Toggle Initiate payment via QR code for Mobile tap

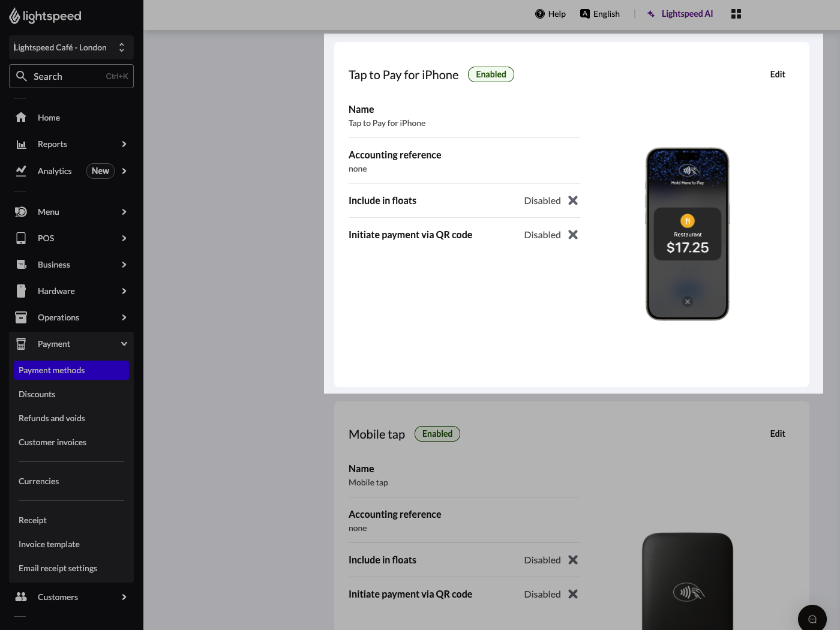pos(572,594)
